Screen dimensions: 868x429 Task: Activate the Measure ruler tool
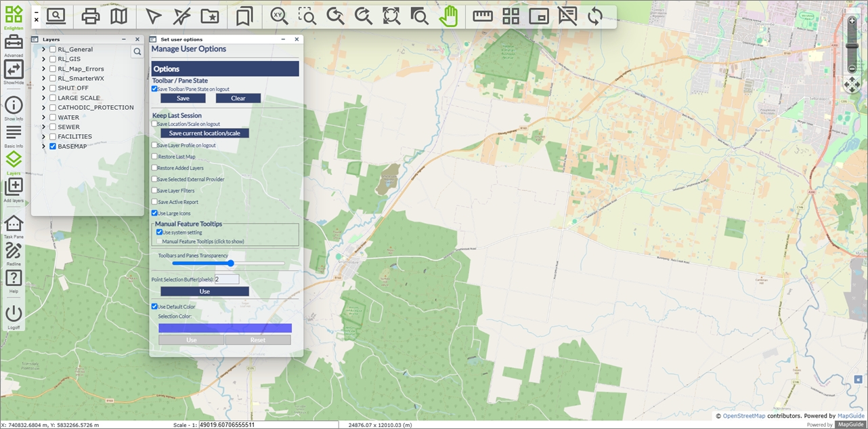click(483, 16)
